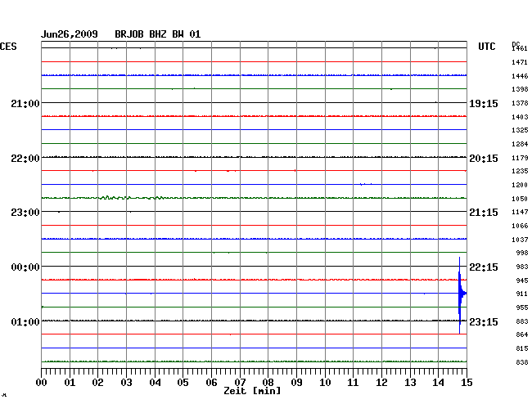This screenshot has height=404, width=532.
Task: Click the 13 minute axis label
Action: 410,383
